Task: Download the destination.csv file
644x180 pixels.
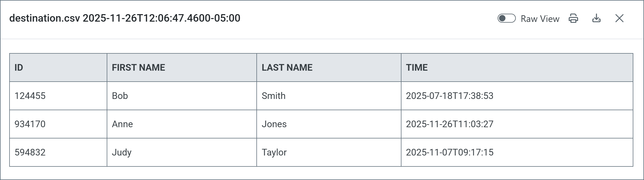Action: click(596, 18)
